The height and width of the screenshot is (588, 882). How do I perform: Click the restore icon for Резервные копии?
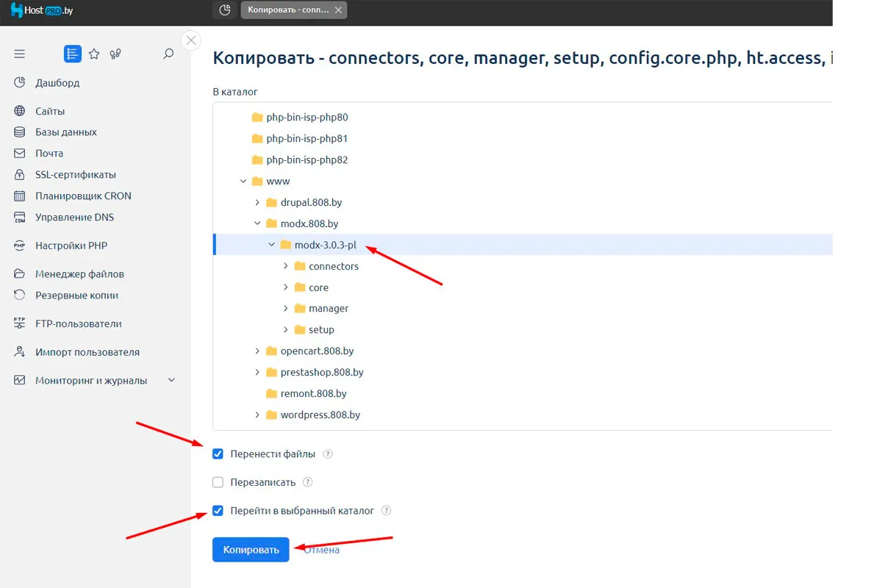[x=20, y=295]
